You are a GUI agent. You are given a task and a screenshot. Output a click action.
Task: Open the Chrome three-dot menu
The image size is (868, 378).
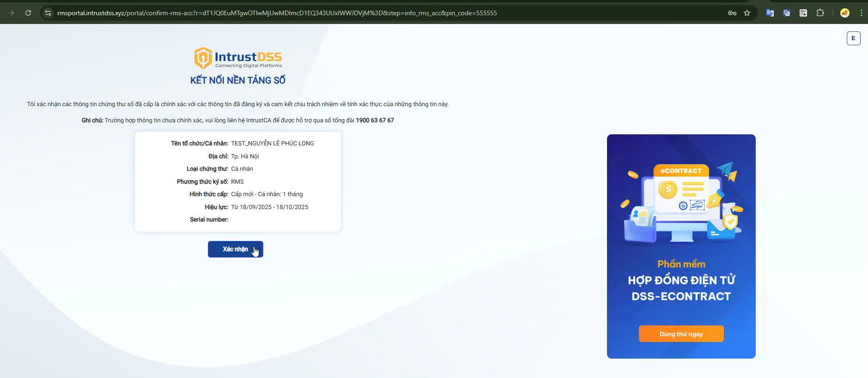point(861,13)
